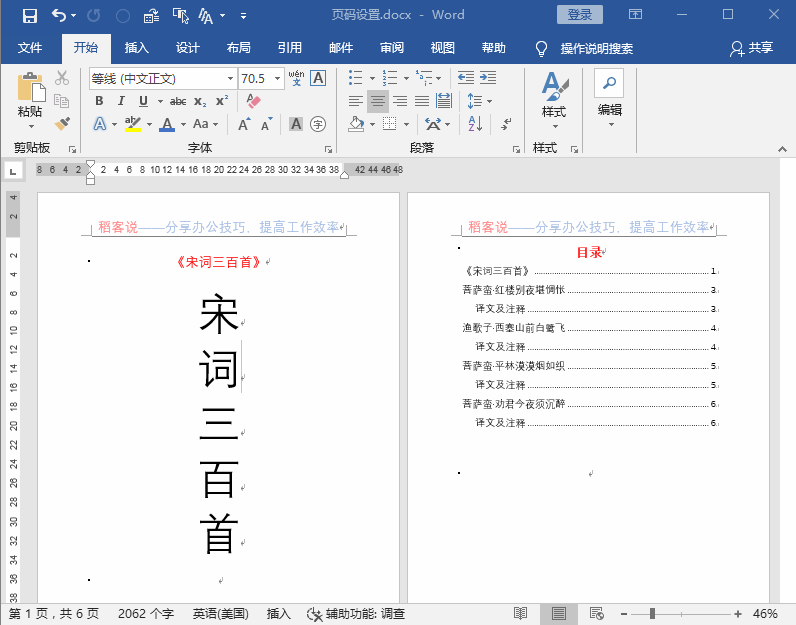Cut selection with scissors icon
Viewport: 796px width, 625px height.
[62, 78]
